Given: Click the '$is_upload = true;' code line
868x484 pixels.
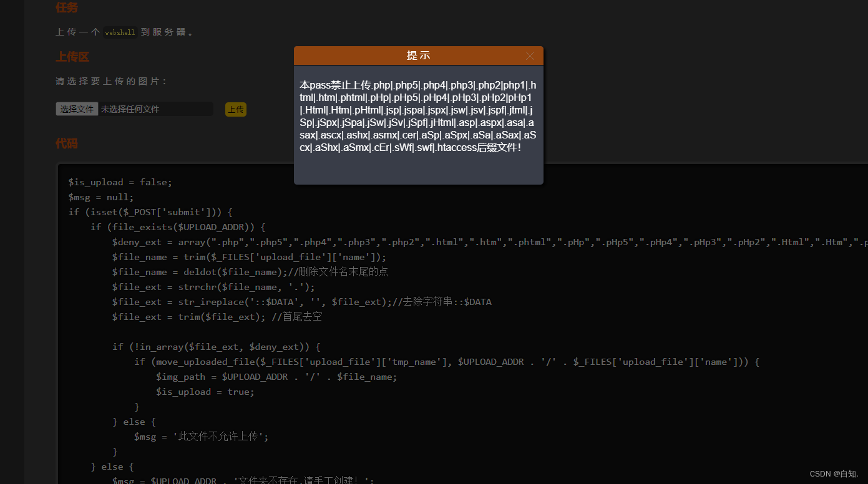Looking at the screenshot, I should [205, 392].
